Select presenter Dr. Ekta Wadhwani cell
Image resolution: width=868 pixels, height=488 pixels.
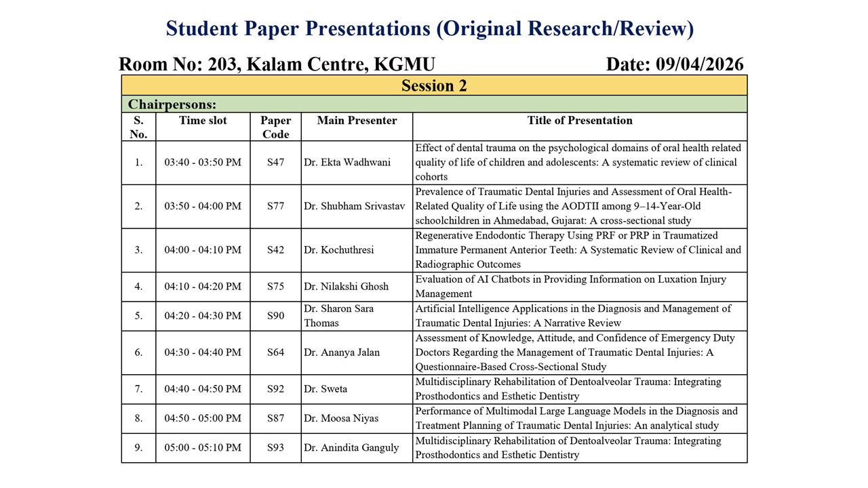(347, 163)
